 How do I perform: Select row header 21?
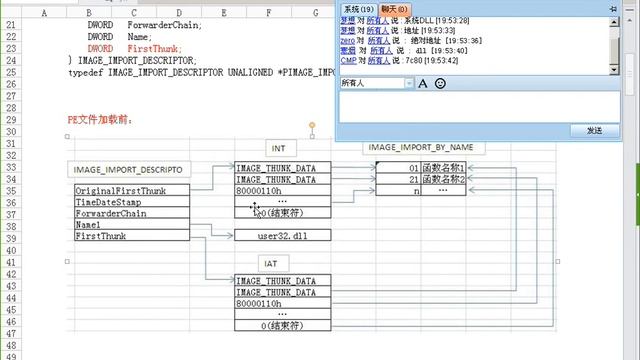click(x=11, y=25)
